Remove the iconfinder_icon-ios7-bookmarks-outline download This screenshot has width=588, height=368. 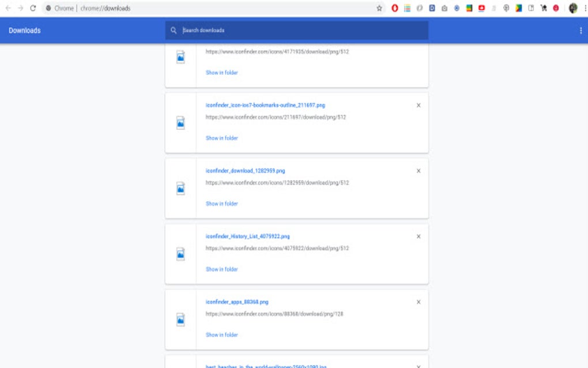[419, 106]
